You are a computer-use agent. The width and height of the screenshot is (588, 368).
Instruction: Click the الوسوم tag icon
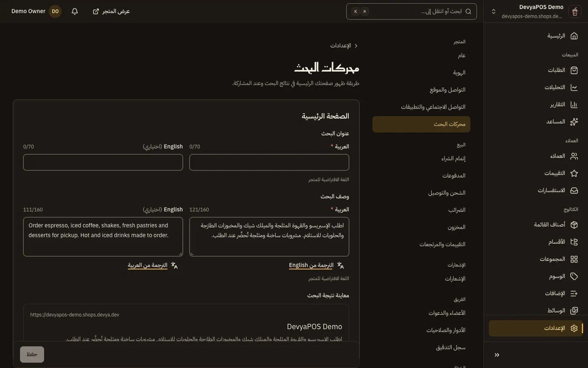click(574, 276)
